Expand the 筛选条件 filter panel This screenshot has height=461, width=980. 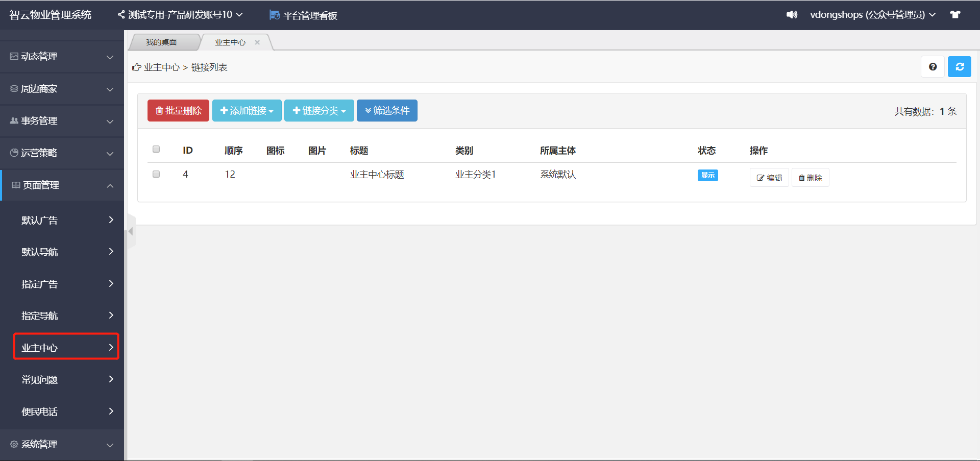(x=387, y=110)
